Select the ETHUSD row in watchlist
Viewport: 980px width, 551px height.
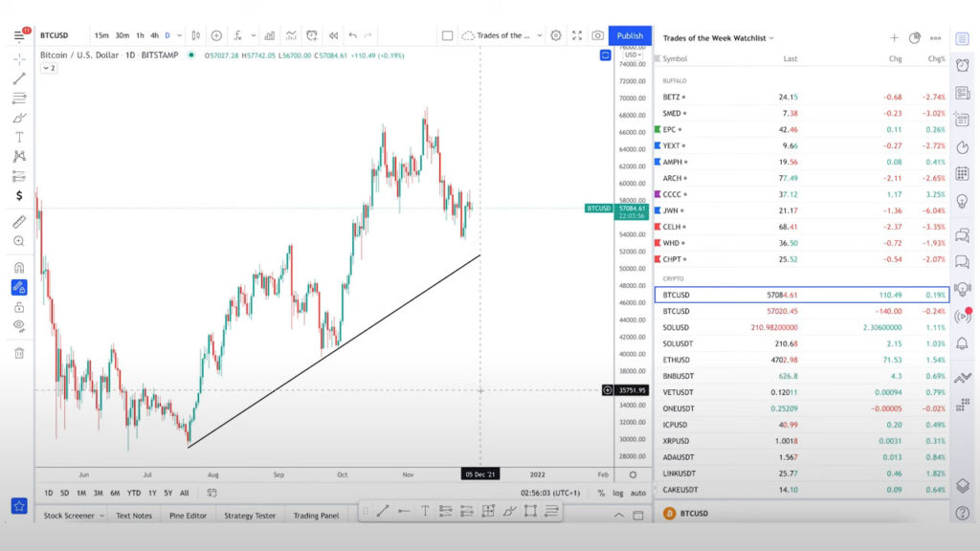[x=802, y=360]
